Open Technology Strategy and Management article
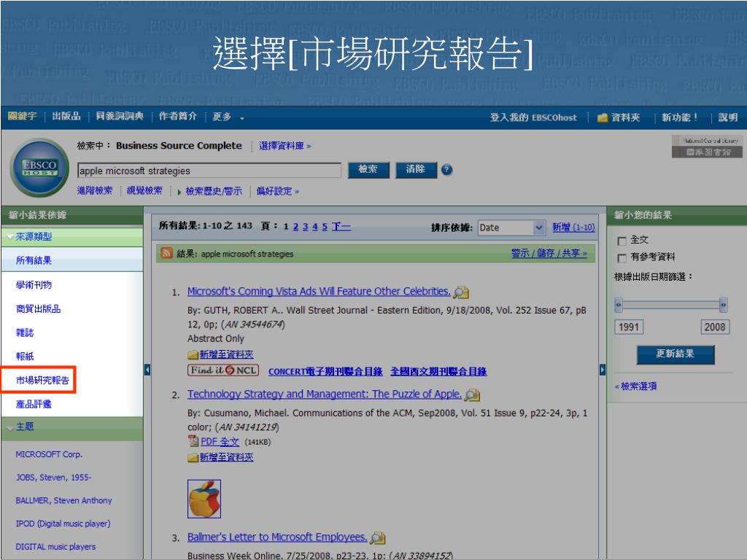The image size is (747, 560). [325, 394]
